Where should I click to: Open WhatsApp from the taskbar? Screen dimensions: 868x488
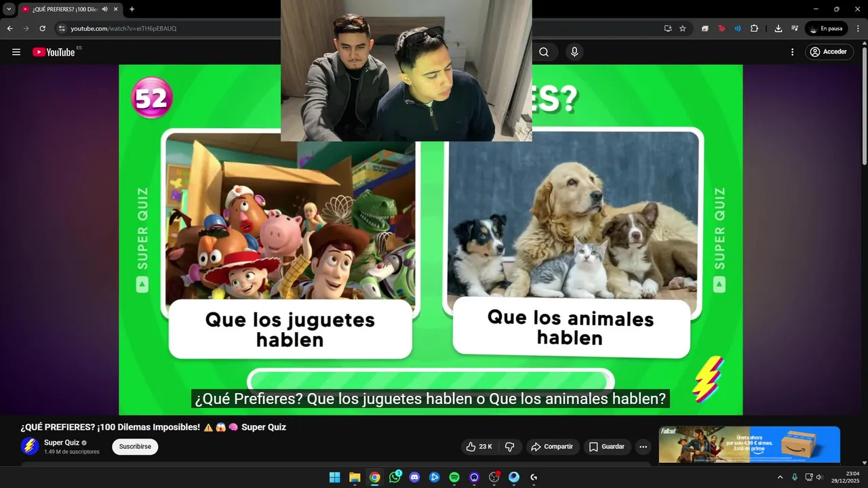click(x=395, y=477)
